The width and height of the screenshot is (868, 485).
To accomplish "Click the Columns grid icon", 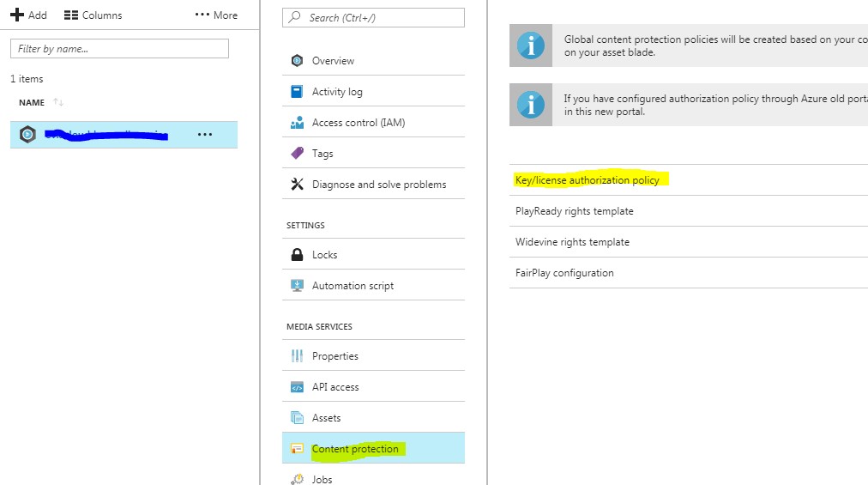I will (x=71, y=15).
